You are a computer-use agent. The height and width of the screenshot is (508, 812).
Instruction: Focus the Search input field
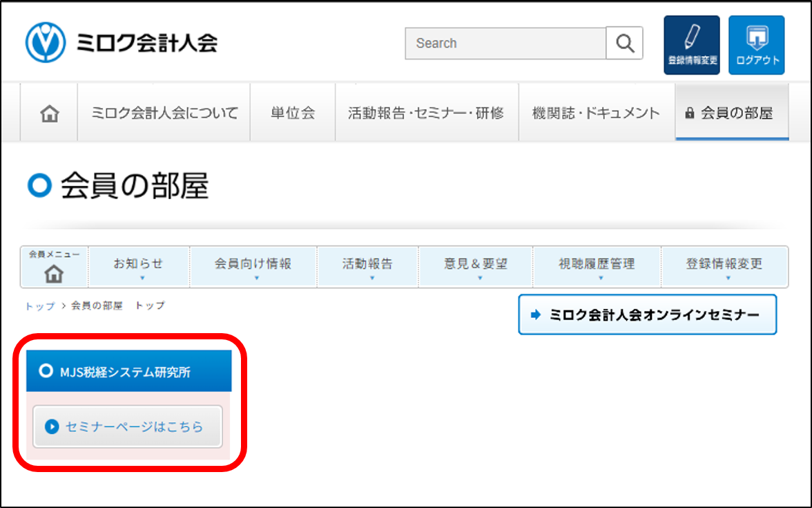click(x=505, y=43)
